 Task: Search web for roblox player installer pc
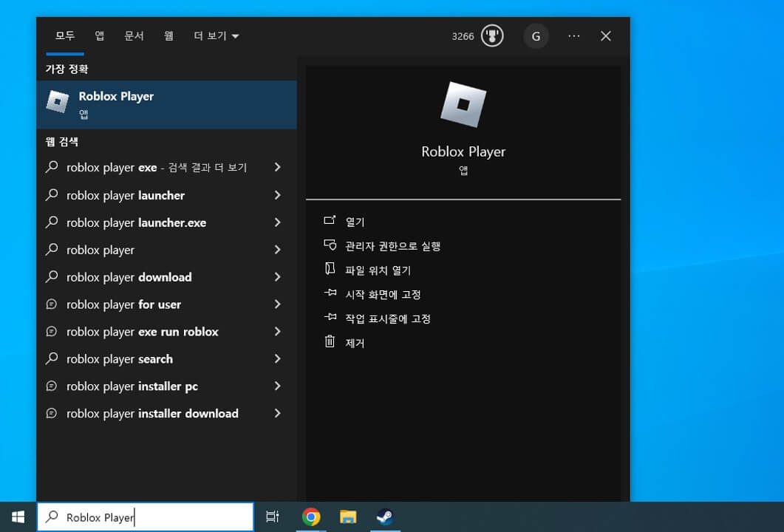(132, 386)
